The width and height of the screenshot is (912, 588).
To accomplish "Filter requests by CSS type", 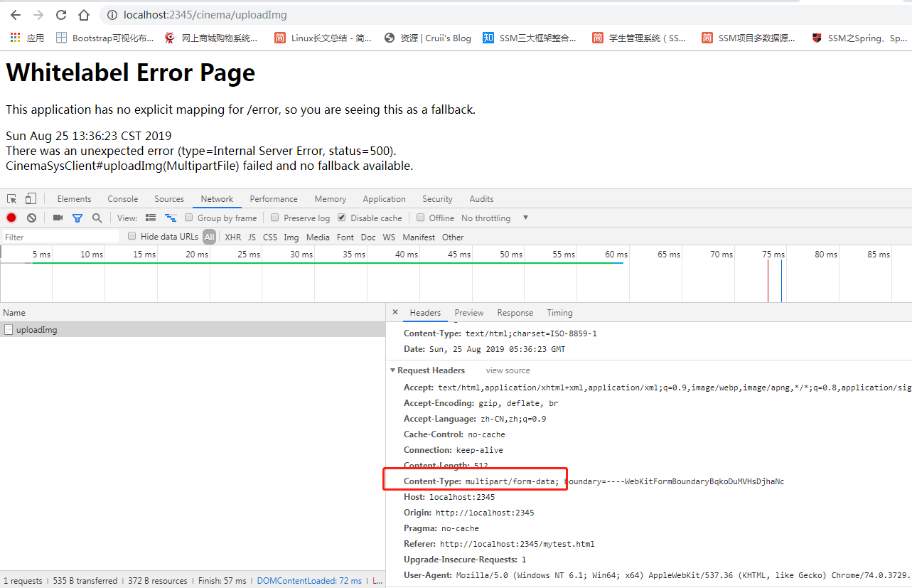I will coord(270,237).
